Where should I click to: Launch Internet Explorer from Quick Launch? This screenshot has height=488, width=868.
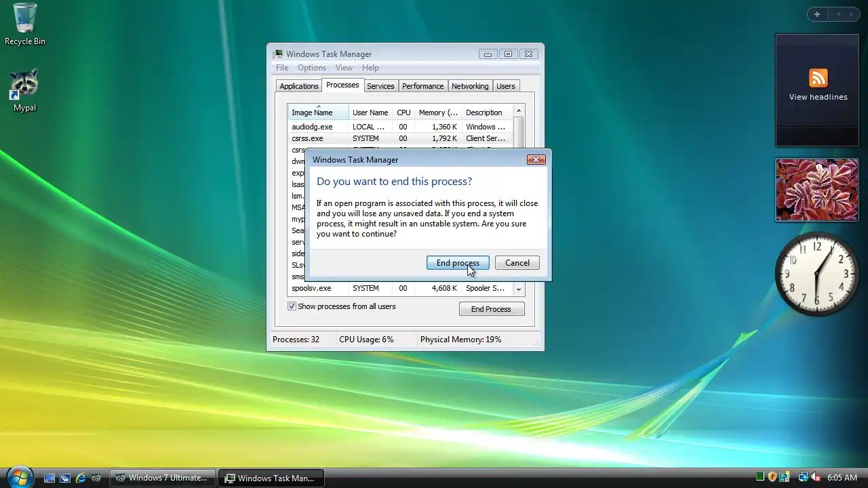click(x=81, y=478)
